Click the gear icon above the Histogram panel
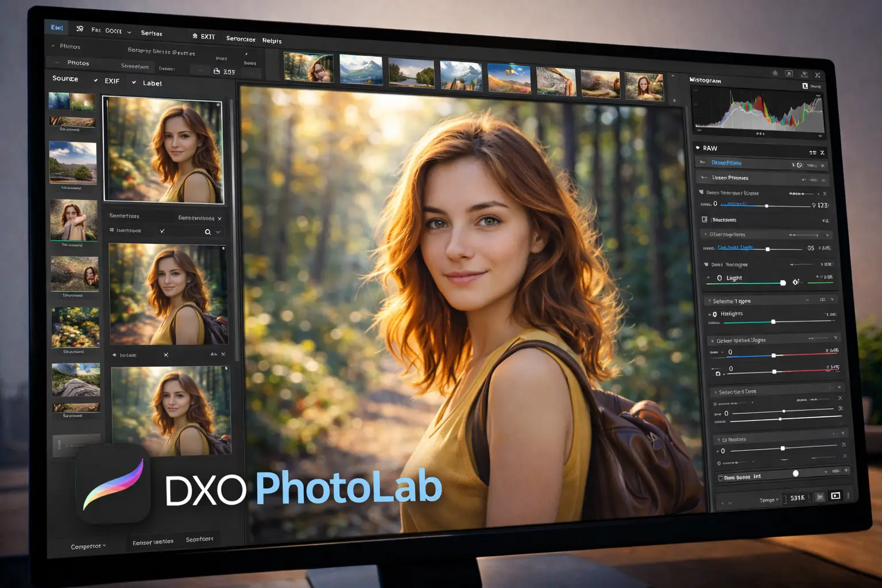Image resolution: width=882 pixels, height=588 pixels. point(775,73)
